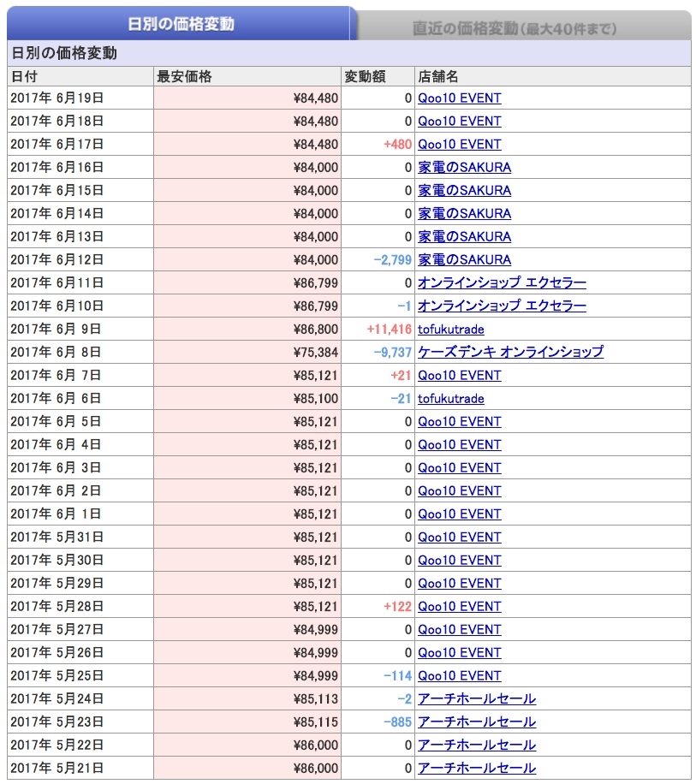
Task: Select the date cell 2017年 6月19日
Action: [80, 98]
